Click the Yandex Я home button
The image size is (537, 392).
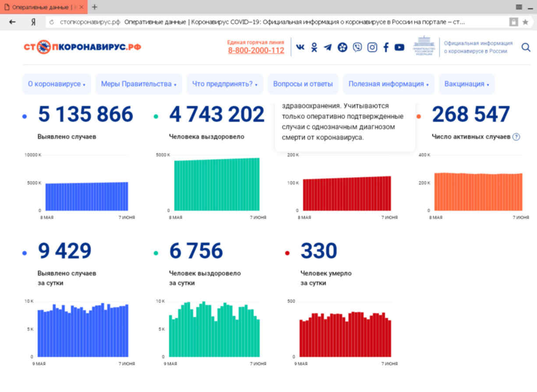[x=33, y=22]
